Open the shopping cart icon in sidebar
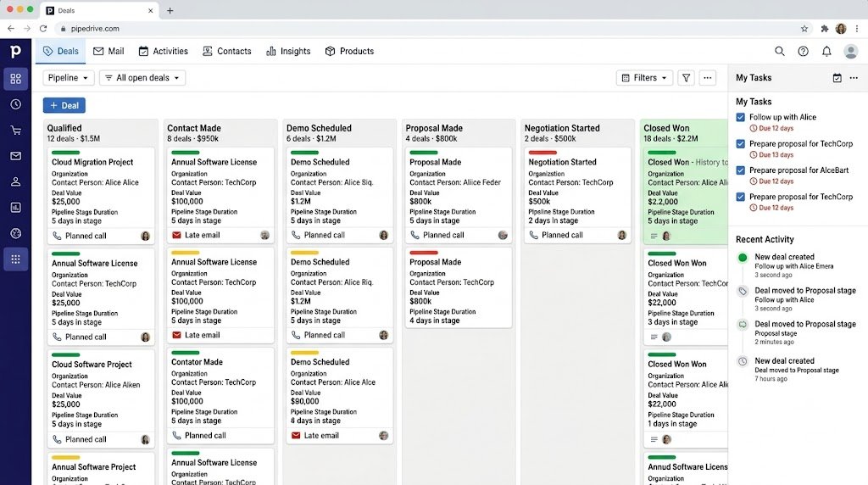Image resolution: width=868 pixels, height=485 pixels. click(x=15, y=130)
